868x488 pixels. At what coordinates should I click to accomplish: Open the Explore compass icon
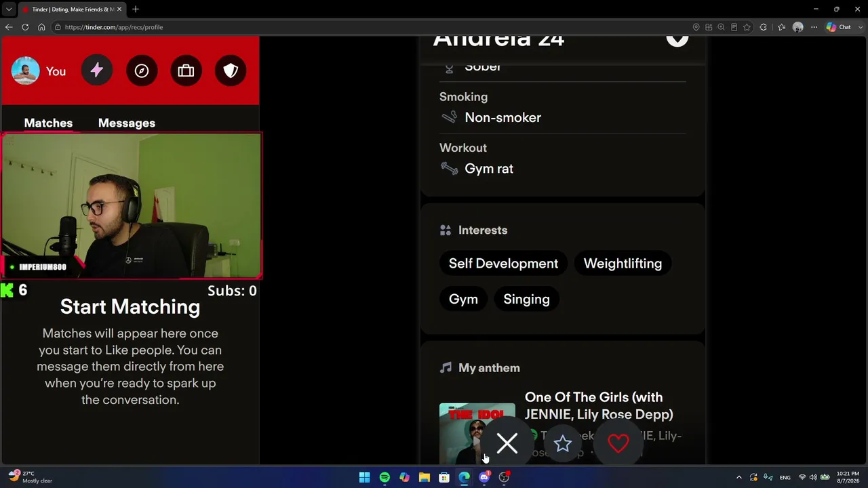point(142,70)
